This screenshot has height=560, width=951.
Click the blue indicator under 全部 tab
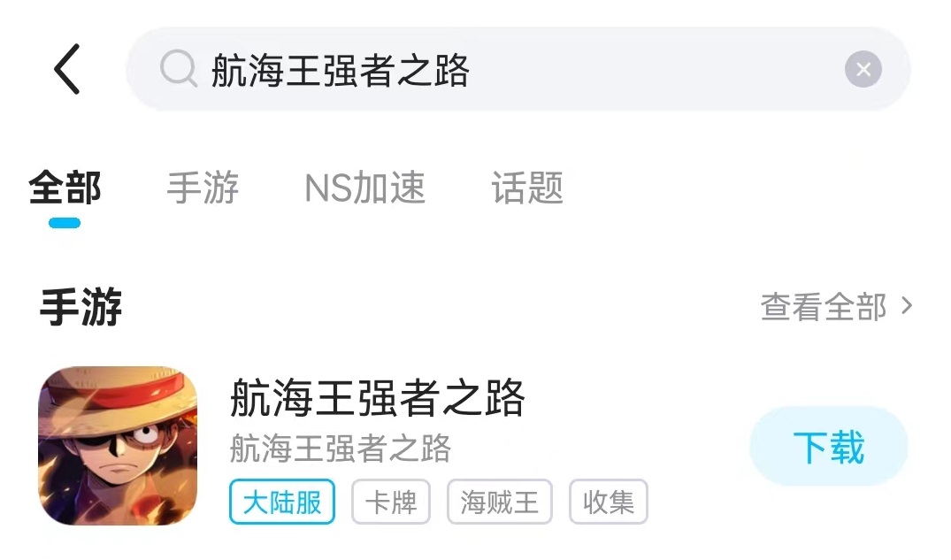[65, 223]
